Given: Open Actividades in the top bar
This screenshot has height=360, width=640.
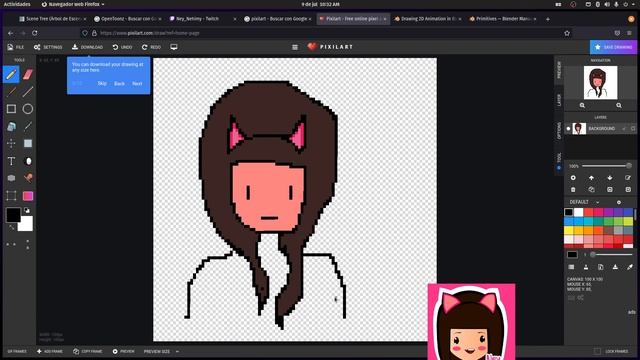Looking at the screenshot, I should pyautogui.click(x=17, y=4).
